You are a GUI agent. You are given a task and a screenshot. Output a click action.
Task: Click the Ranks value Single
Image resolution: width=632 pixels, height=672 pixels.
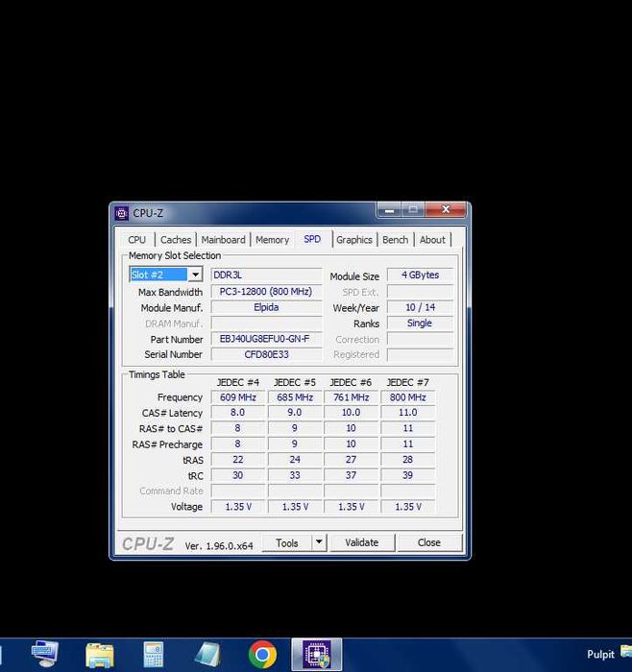pos(420,324)
